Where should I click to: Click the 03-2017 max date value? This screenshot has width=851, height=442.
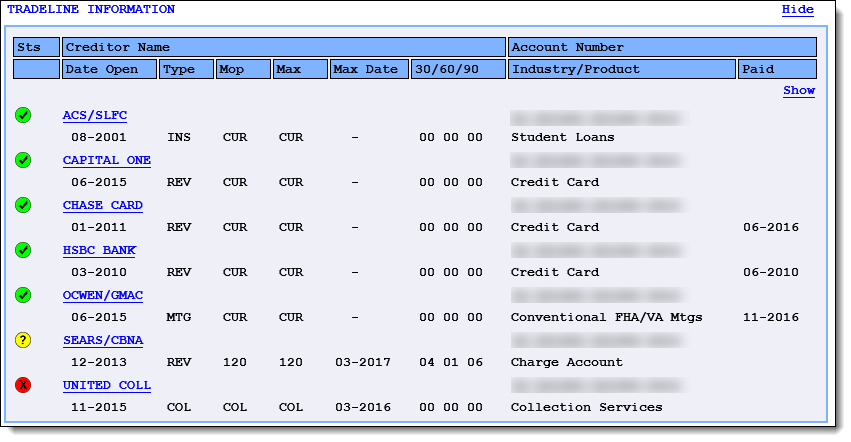click(363, 363)
